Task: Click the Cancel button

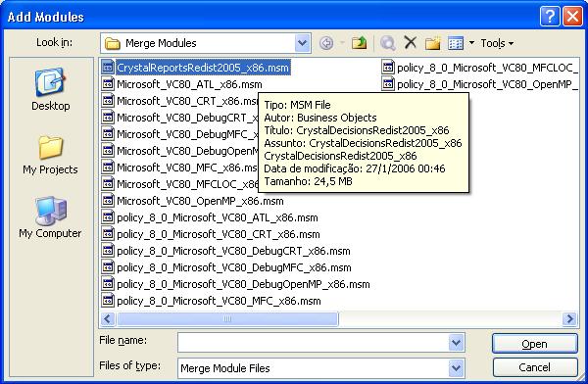Action: (535, 367)
